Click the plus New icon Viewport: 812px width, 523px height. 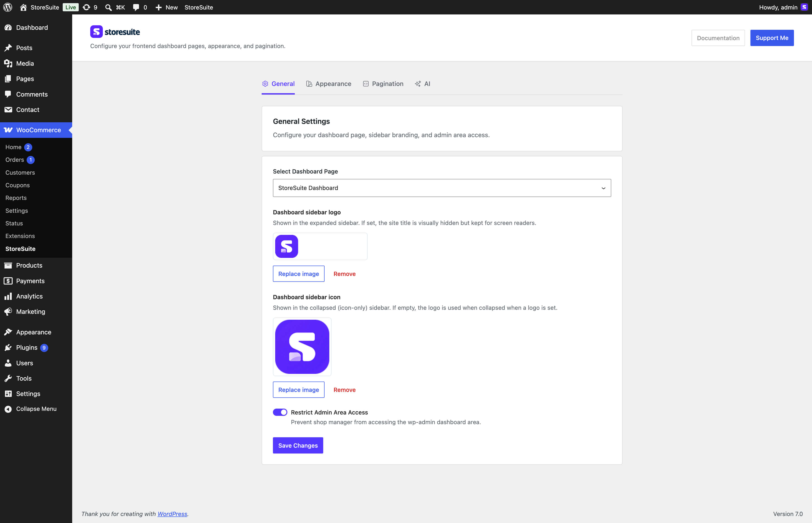158,7
